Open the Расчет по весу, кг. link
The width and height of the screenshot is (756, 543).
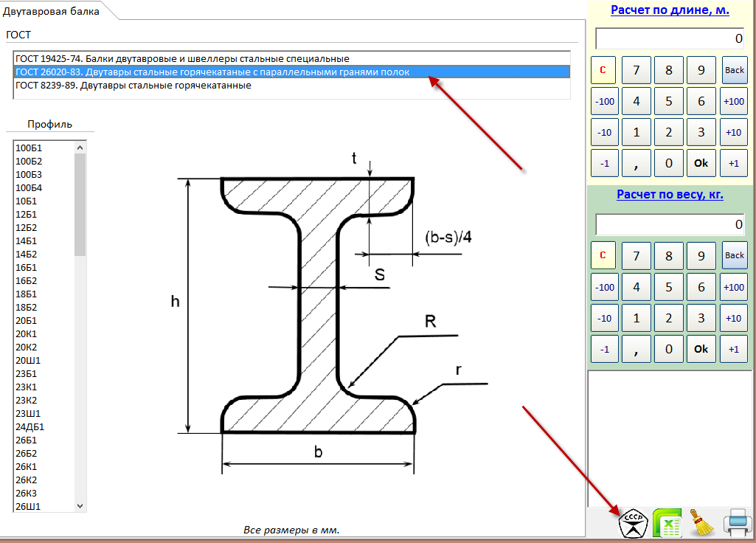click(670, 195)
